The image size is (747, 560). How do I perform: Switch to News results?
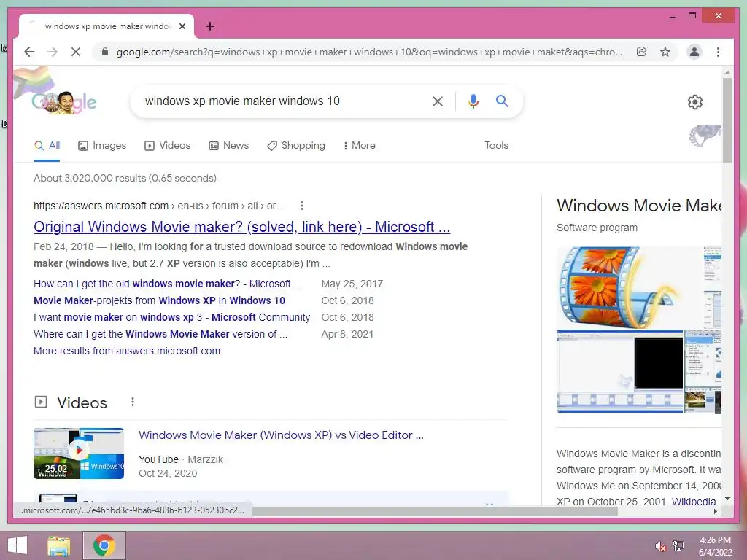click(x=228, y=146)
